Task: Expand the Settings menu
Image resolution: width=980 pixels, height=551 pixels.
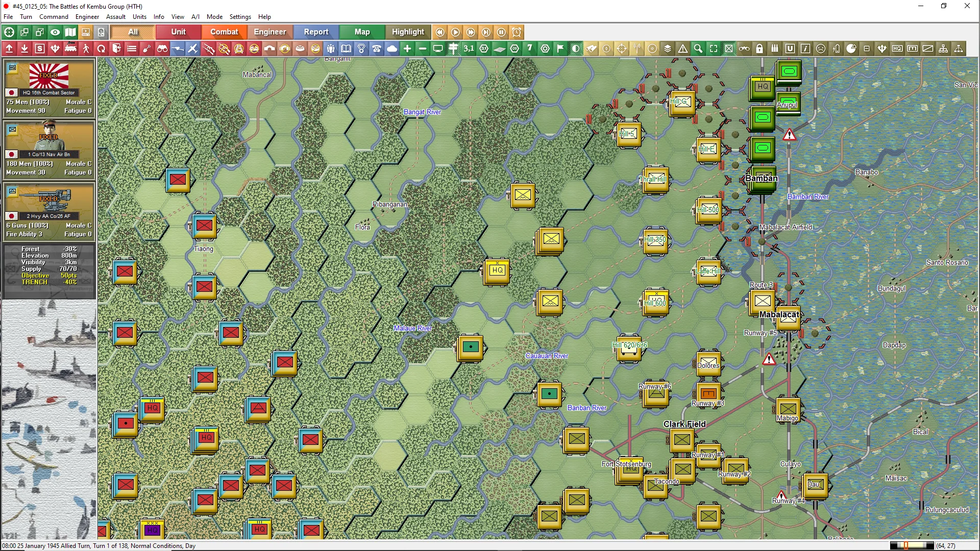Action: click(240, 17)
